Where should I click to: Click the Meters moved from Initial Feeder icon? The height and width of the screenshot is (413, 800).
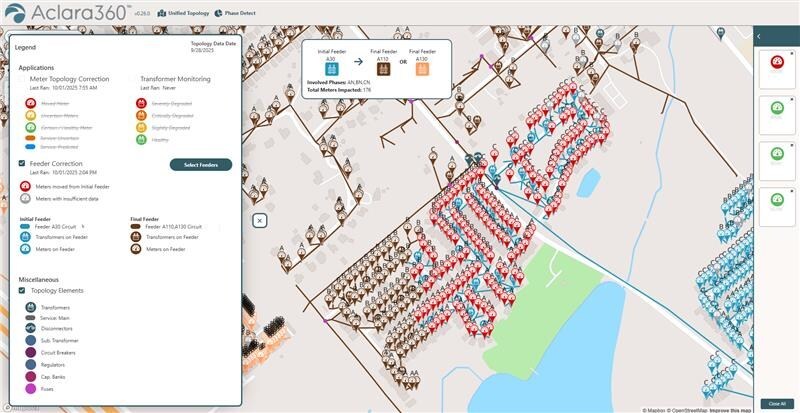[x=25, y=186]
